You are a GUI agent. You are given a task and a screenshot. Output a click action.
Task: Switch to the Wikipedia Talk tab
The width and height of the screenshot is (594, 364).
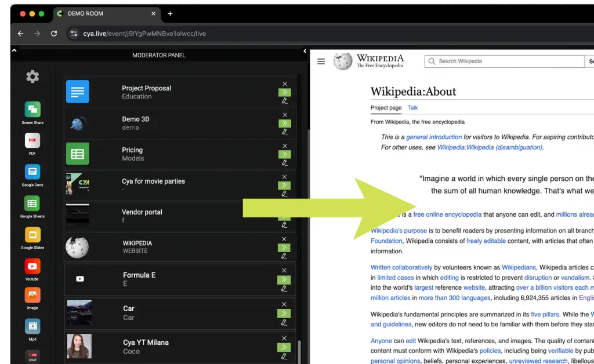tap(413, 108)
